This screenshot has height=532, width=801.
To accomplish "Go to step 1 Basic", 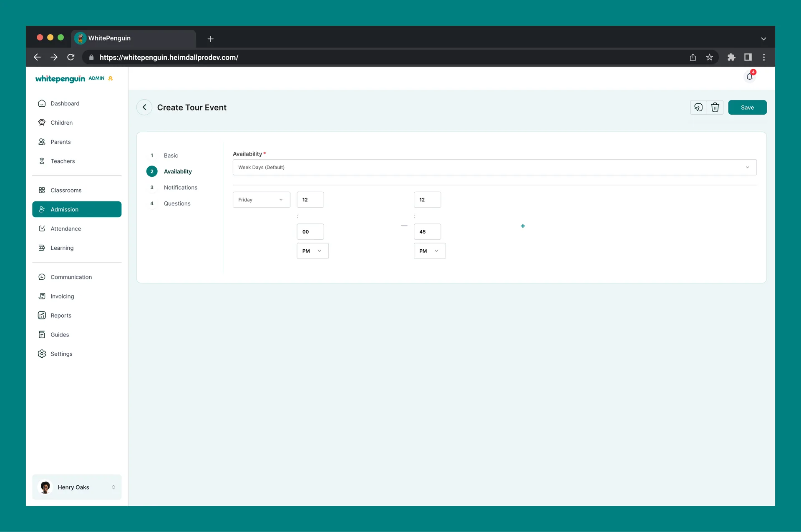I will (x=171, y=156).
